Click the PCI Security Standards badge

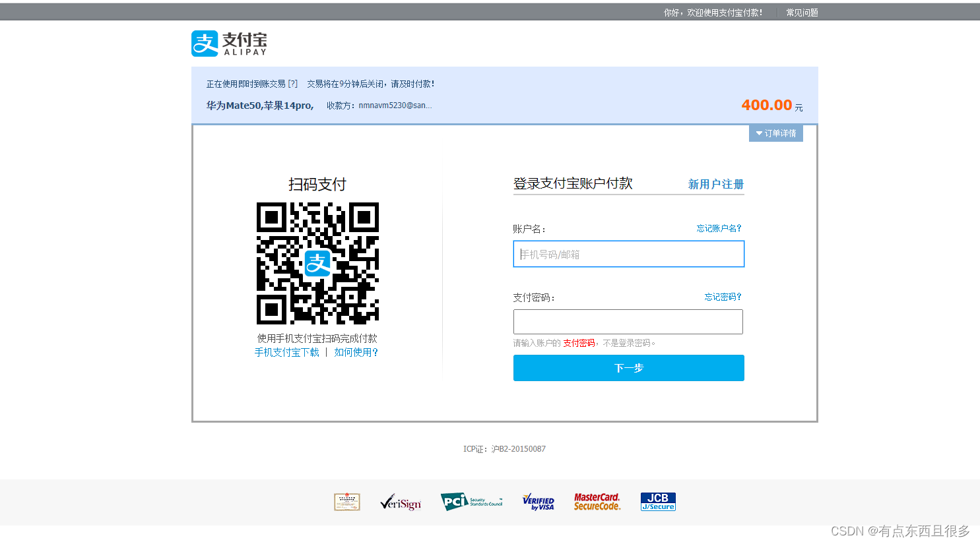tap(472, 502)
